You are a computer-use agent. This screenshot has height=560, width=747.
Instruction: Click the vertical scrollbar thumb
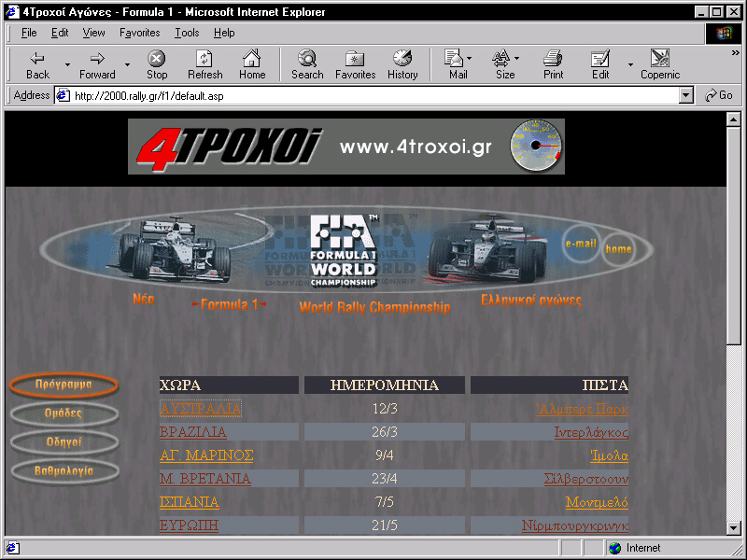click(734, 234)
